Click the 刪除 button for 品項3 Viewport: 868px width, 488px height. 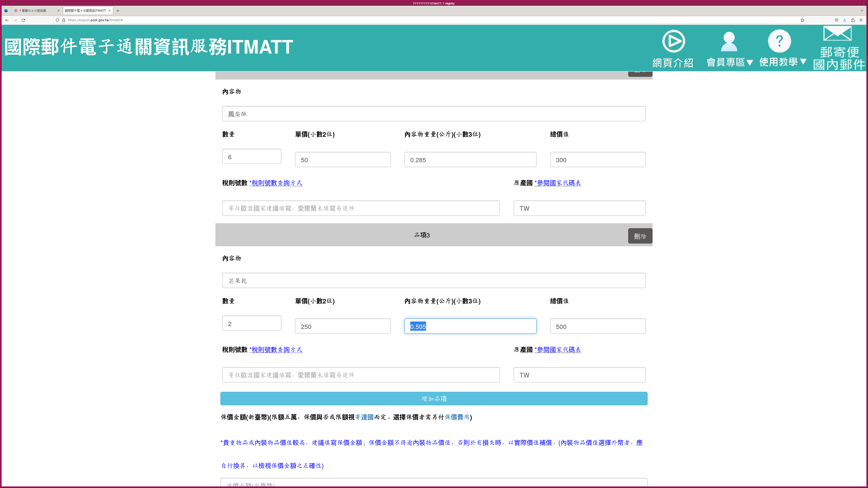(640, 236)
